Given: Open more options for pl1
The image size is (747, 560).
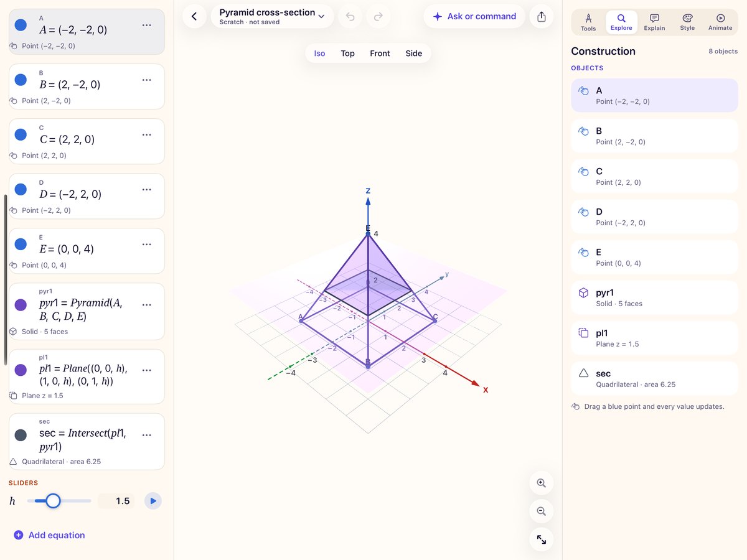Looking at the screenshot, I should (147, 370).
